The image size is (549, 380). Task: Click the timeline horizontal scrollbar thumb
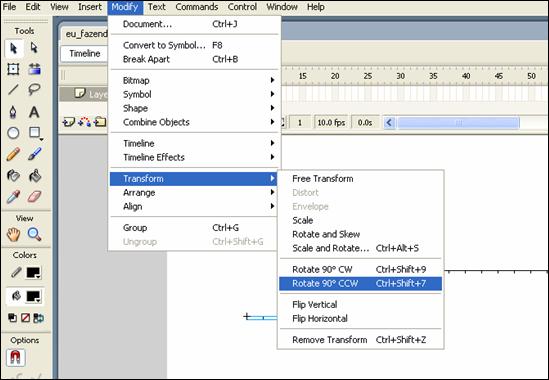click(x=459, y=123)
